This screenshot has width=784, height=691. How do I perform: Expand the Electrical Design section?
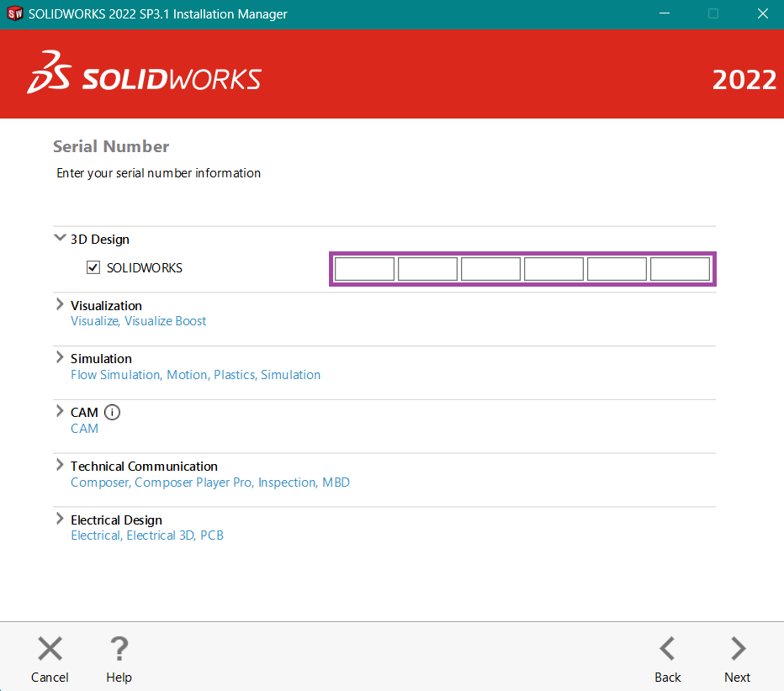click(x=60, y=519)
